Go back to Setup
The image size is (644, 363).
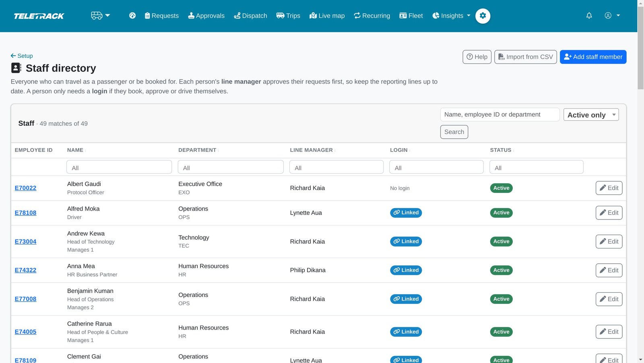pyautogui.click(x=22, y=56)
